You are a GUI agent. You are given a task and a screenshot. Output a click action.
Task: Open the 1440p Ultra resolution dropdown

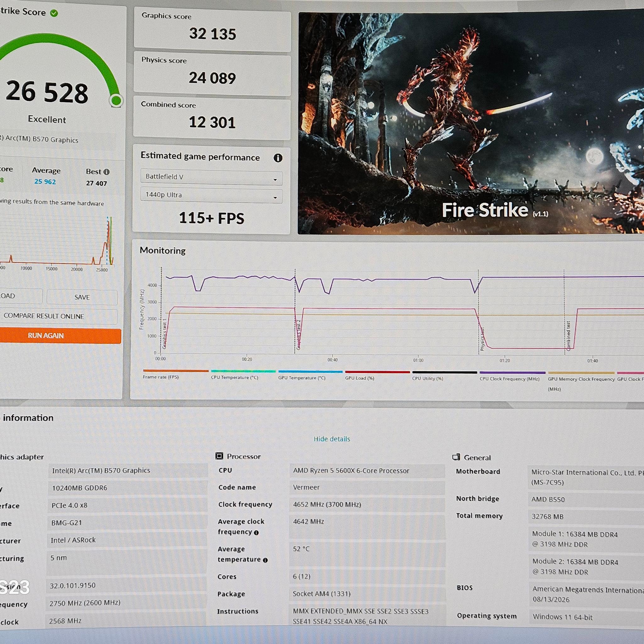coord(211,195)
